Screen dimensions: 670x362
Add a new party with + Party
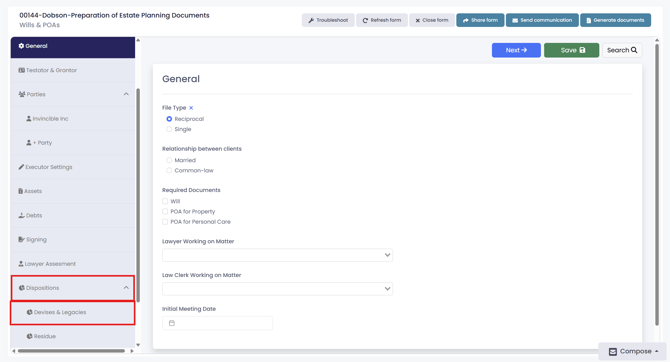click(x=73, y=143)
